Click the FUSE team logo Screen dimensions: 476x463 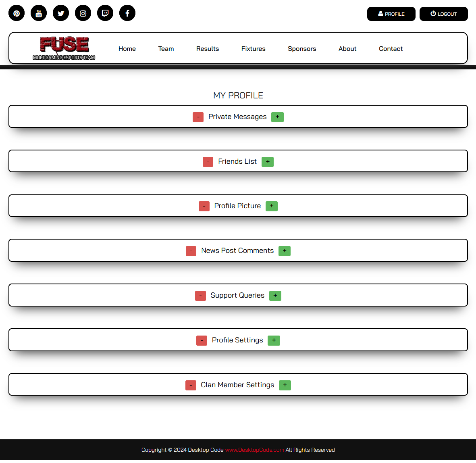coord(64,48)
